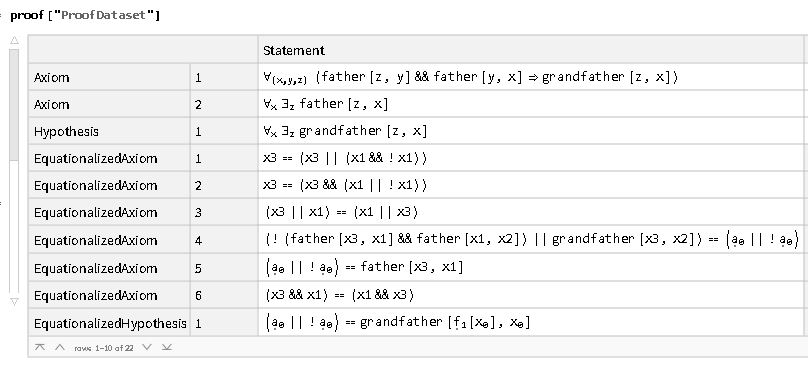Click the proof["ProofDataset"] input line

pos(85,15)
